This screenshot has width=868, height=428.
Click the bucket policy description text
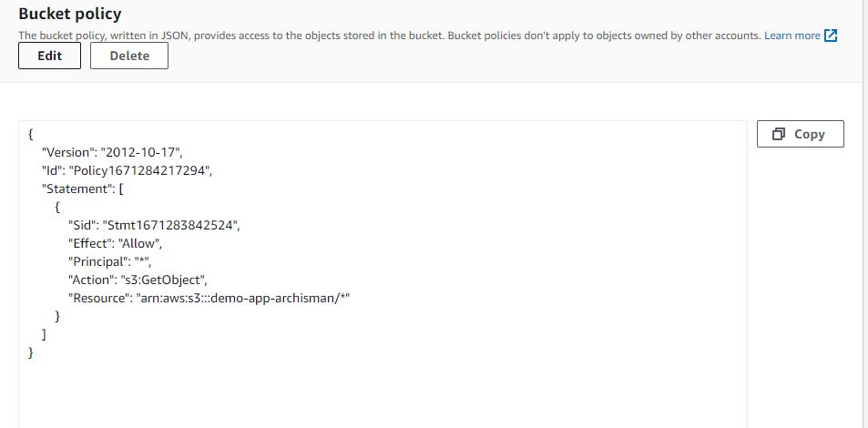390,36
